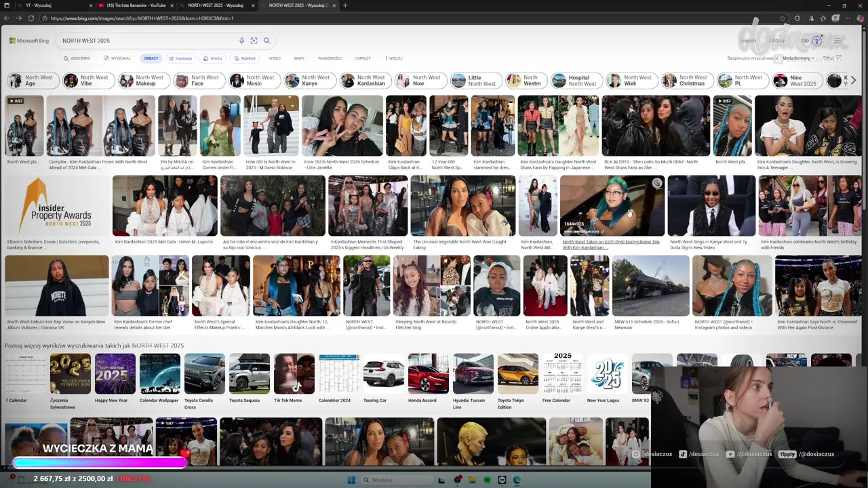Click the Kolekcje button
This screenshot has height=488, width=868.
245,58
